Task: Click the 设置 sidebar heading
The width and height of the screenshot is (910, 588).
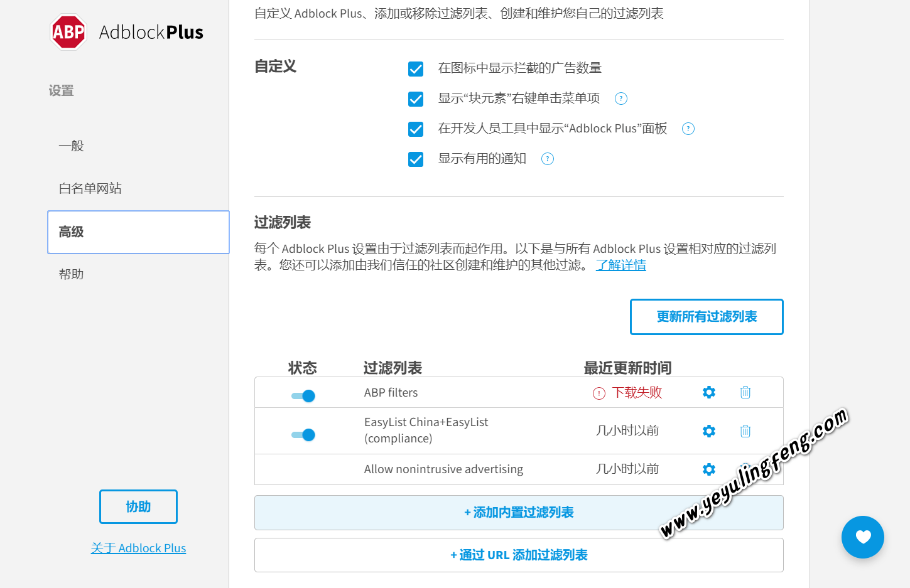Action: [x=62, y=91]
